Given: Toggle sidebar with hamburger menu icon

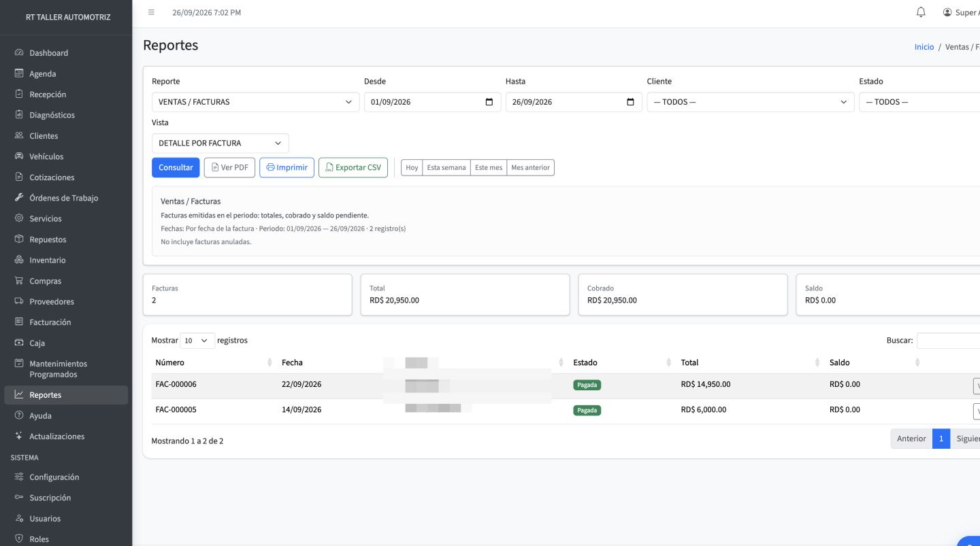Looking at the screenshot, I should tap(151, 12).
